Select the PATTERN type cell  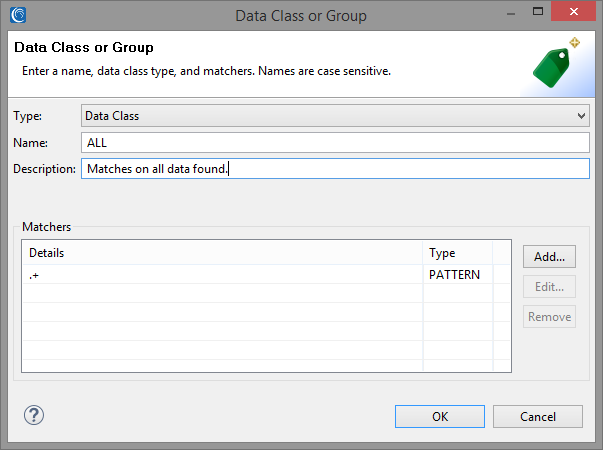point(454,275)
